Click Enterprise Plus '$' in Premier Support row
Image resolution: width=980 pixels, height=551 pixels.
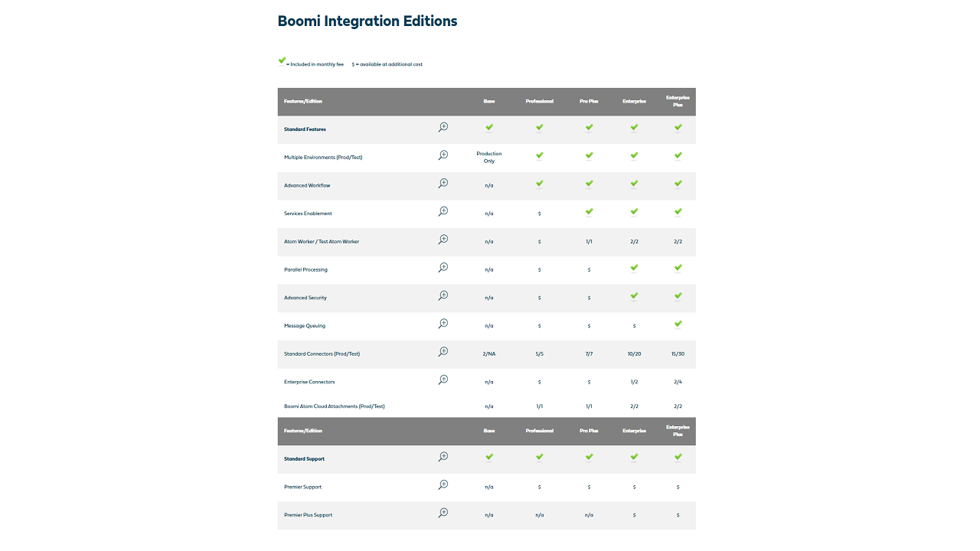[x=678, y=487]
